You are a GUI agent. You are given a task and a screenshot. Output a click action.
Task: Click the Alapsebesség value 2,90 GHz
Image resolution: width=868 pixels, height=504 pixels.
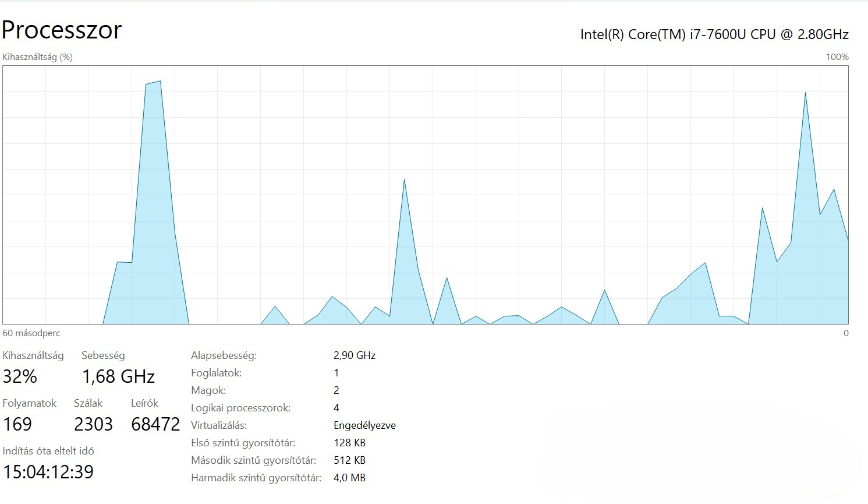(355, 355)
